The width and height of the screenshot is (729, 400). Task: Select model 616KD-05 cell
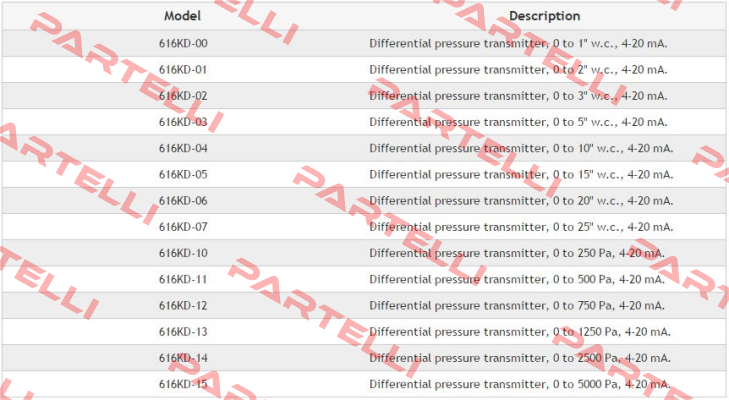(183, 174)
